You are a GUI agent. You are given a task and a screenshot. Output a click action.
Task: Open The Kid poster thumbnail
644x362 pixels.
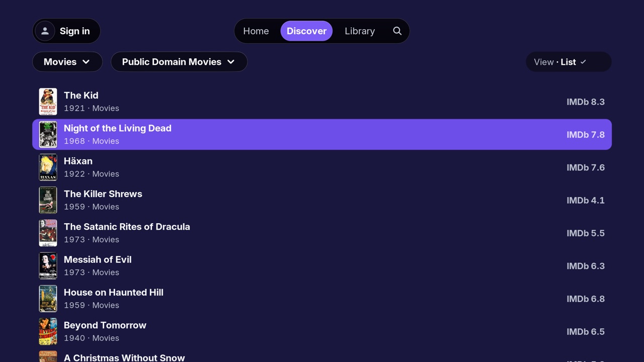(48, 102)
